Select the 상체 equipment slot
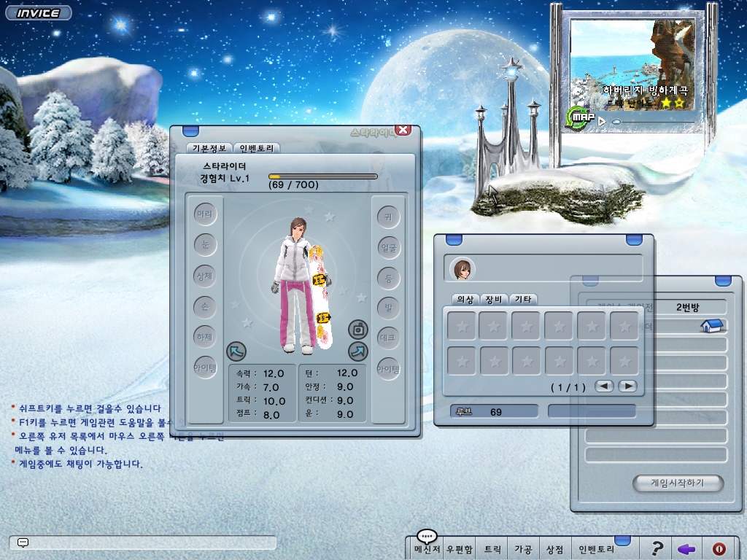Viewport: 747px width, 560px height. point(205,276)
